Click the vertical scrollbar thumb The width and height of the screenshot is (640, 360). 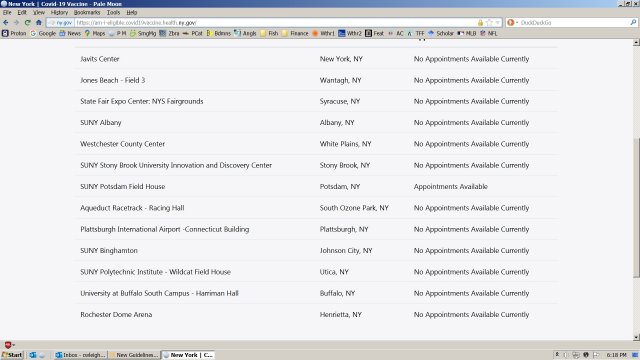click(636, 208)
